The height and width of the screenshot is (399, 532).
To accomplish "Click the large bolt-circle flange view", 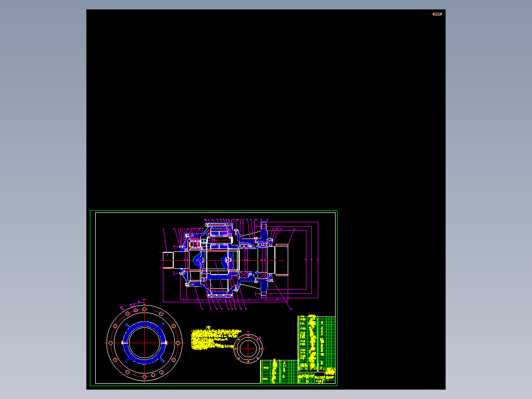I will [145, 343].
